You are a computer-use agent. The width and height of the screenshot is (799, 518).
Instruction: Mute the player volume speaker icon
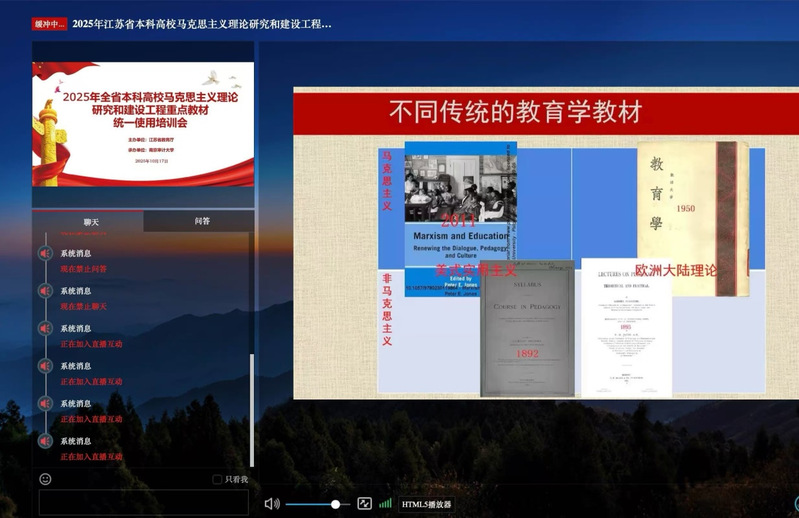pyautogui.click(x=271, y=504)
